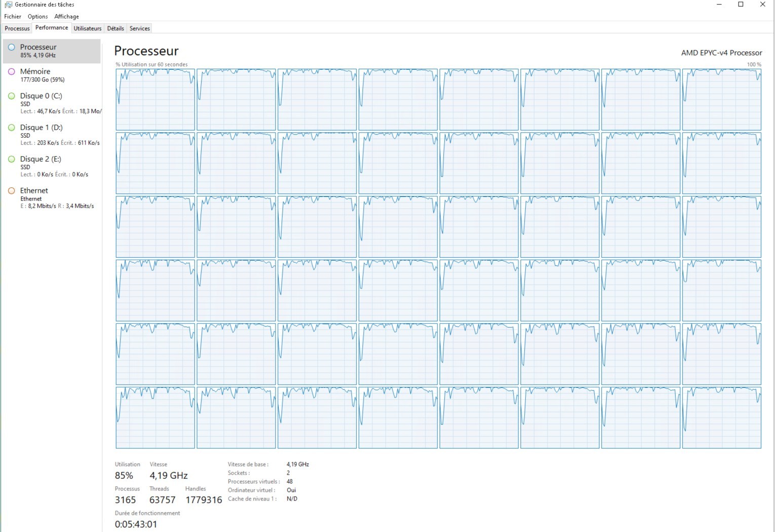Click the Disque 0 (C:) circle icon
The width and height of the screenshot is (775, 532).
11,96
